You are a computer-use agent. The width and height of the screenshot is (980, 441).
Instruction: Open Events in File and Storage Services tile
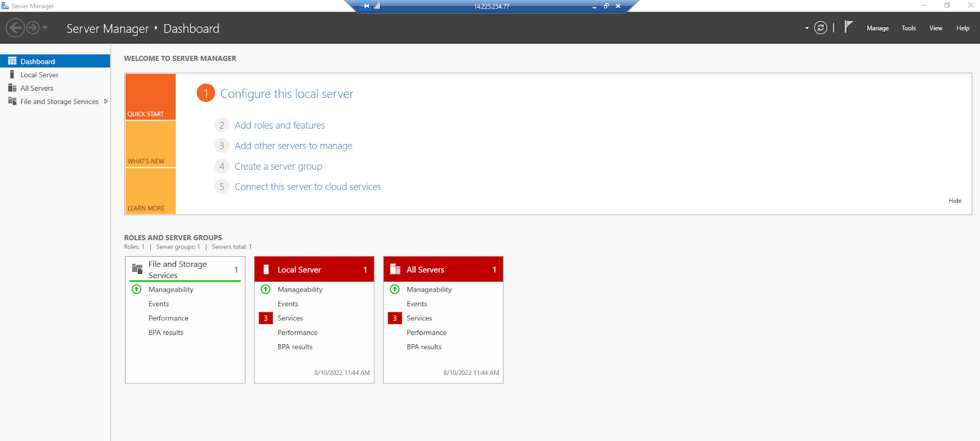159,304
